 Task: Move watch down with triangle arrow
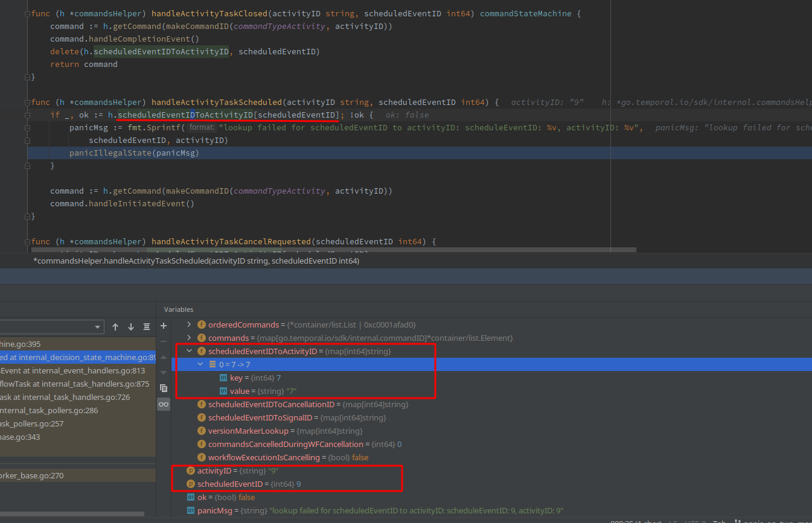coord(164,372)
